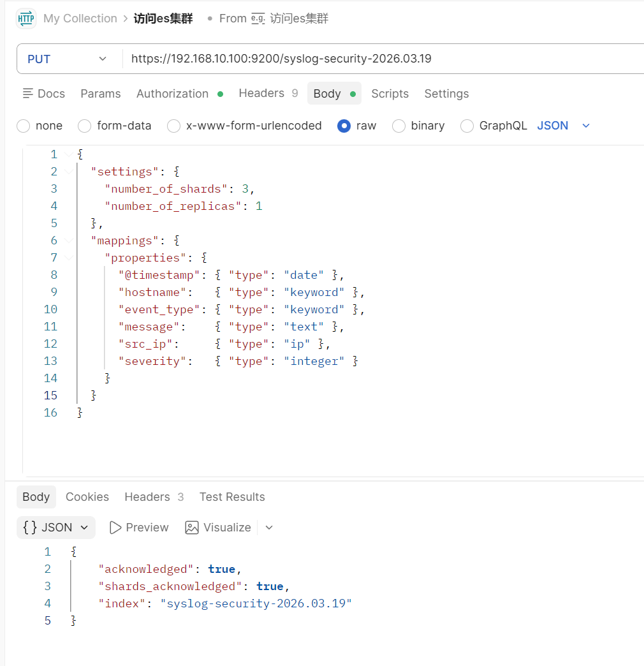Select GraphQL body type
Viewport: 644px width, 666px height.
pyautogui.click(x=467, y=126)
